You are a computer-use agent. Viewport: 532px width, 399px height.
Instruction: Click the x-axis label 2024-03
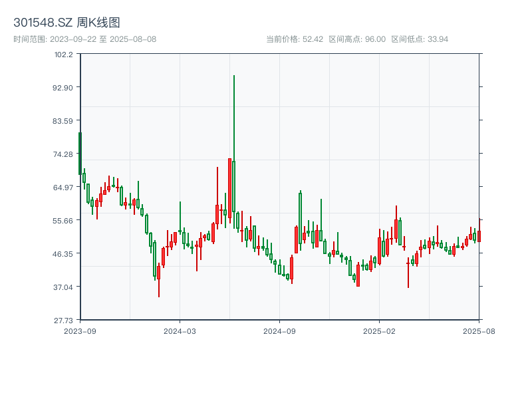180,331
